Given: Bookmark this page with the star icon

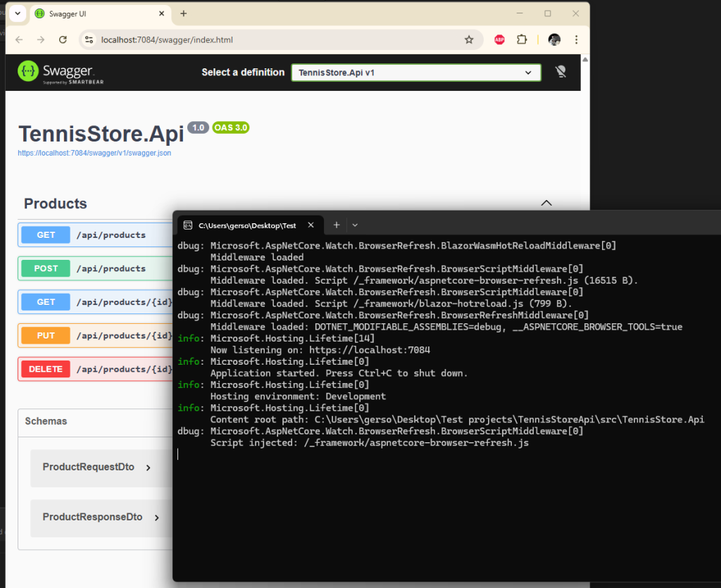Looking at the screenshot, I should pos(468,40).
